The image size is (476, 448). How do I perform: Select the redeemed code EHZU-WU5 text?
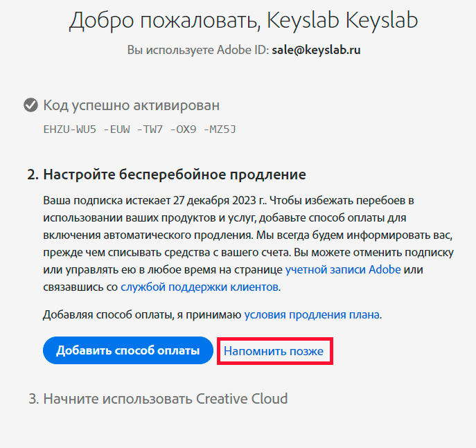(x=139, y=129)
